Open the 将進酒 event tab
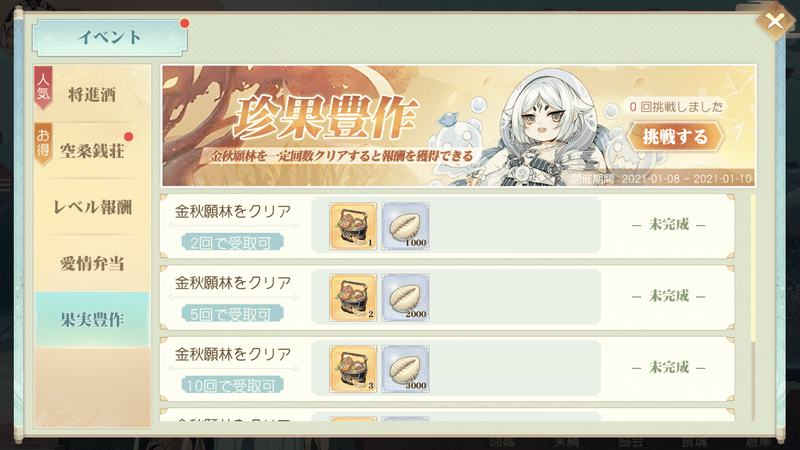Viewport: 800px width, 450px height. coord(92,94)
